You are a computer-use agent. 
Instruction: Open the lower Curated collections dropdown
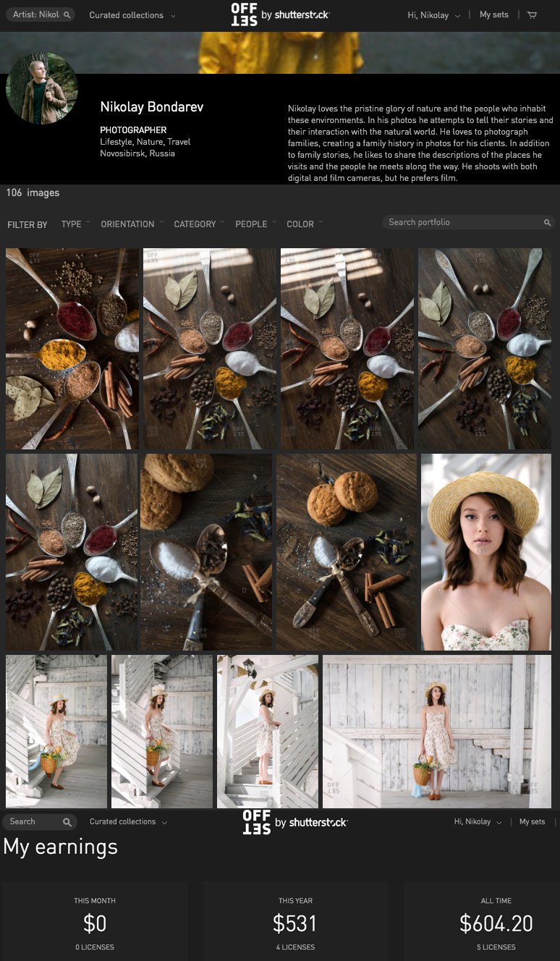(x=128, y=822)
